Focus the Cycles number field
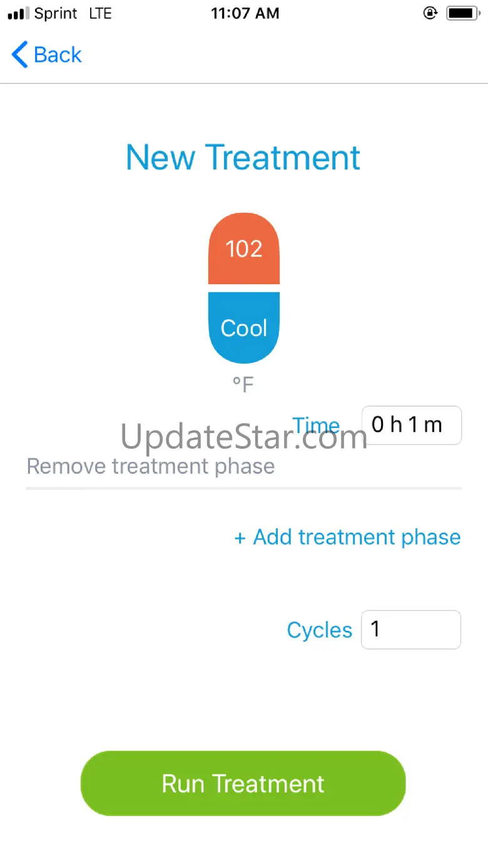The height and width of the screenshot is (868, 488). (x=411, y=630)
